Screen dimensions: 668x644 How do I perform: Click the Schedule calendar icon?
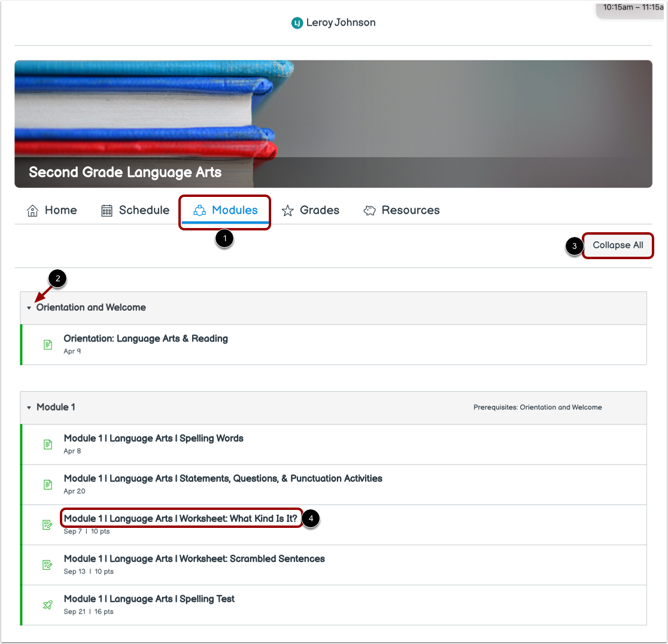pos(107,210)
